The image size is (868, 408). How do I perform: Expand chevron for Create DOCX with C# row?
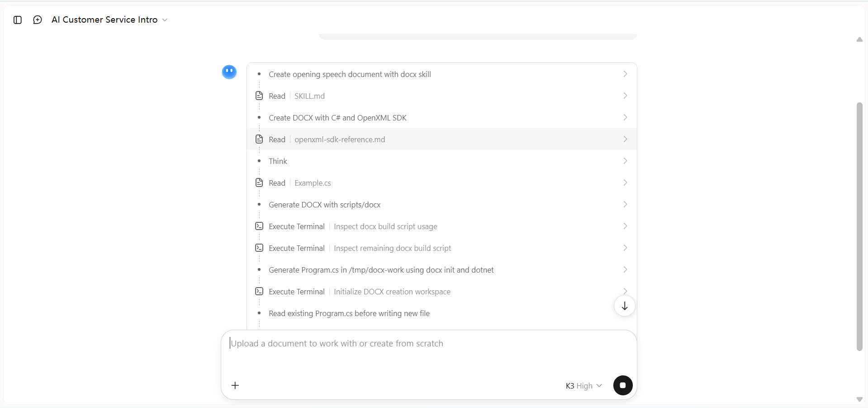click(625, 118)
